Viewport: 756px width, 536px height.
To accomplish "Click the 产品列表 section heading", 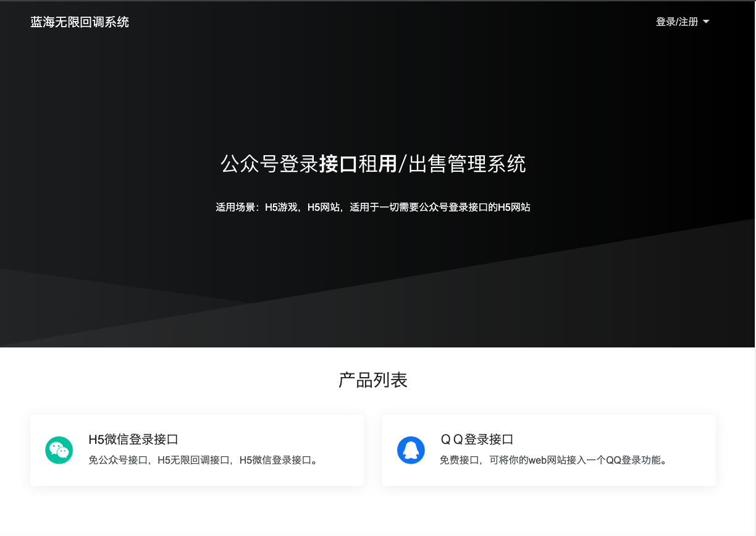I will (x=372, y=380).
